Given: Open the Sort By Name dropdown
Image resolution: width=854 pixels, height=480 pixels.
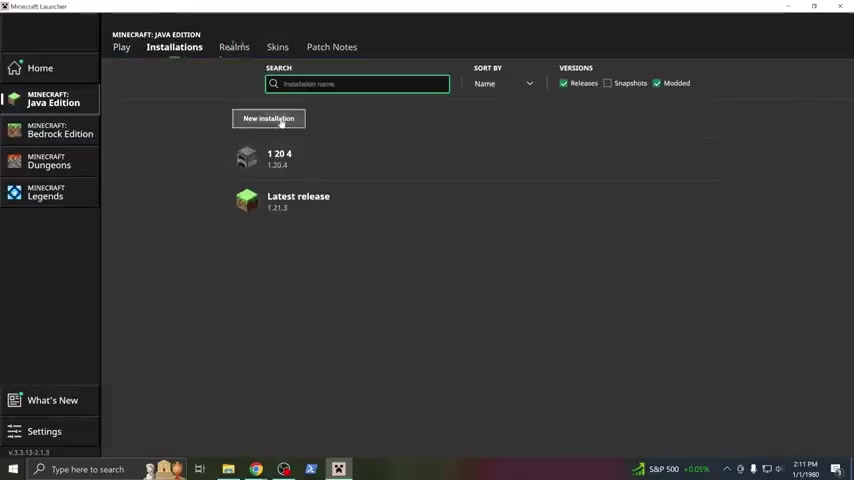Looking at the screenshot, I should [503, 84].
